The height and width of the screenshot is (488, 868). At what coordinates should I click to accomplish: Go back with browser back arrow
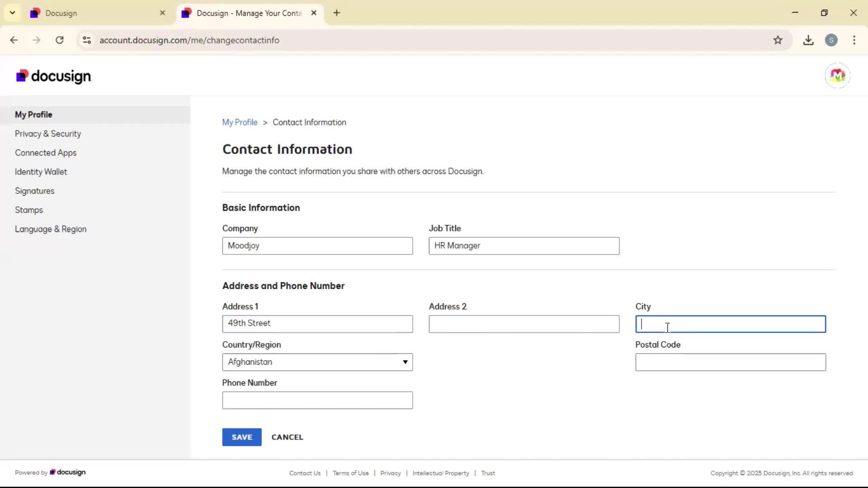(x=14, y=40)
